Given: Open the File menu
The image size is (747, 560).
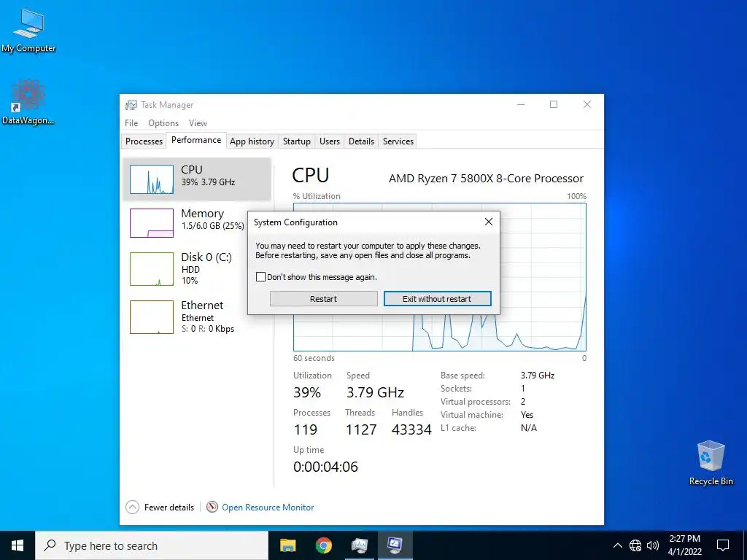Looking at the screenshot, I should [131, 122].
